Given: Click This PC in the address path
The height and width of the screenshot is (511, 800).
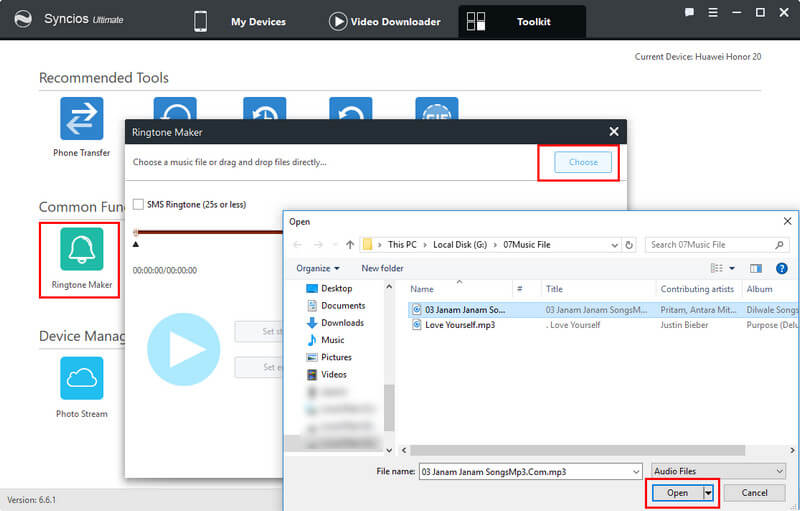Looking at the screenshot, I should coord(402,245).
